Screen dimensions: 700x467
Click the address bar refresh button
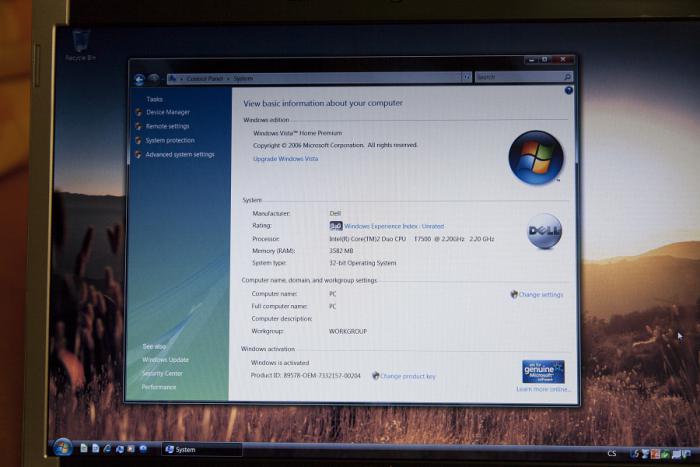pos(466,77)
